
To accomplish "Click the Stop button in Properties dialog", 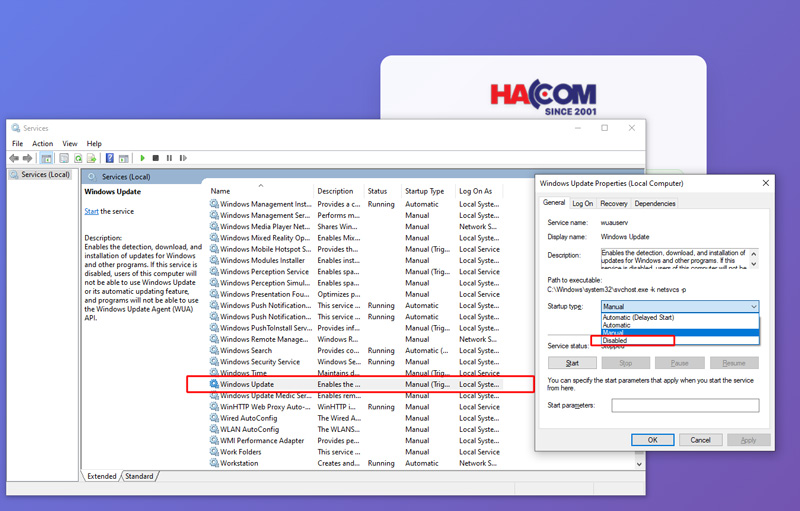I will click(626, 363).
